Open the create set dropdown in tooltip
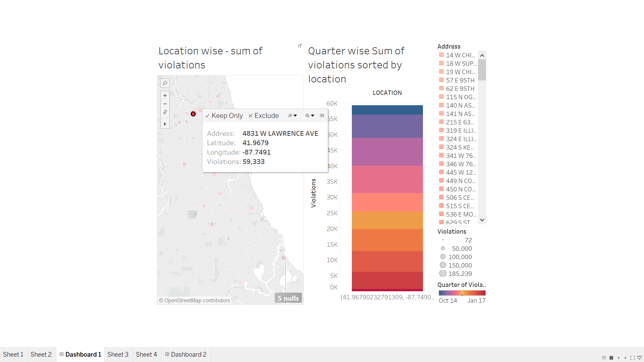Viewport: 644px width, 362px height. tap(309, 116)
